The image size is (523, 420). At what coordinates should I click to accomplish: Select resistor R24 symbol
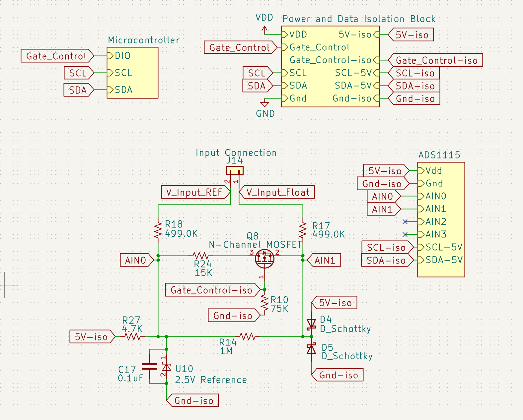click(201, 256)
